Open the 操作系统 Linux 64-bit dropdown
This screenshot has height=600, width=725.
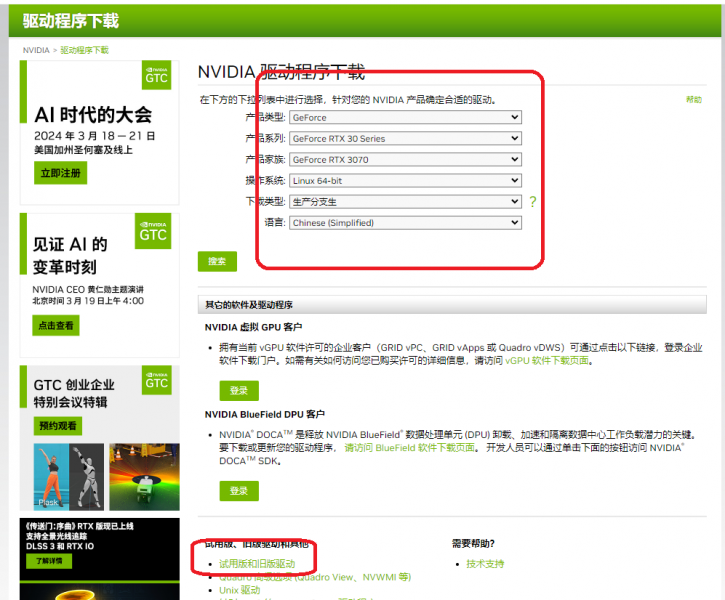click(x=406, y=181)
